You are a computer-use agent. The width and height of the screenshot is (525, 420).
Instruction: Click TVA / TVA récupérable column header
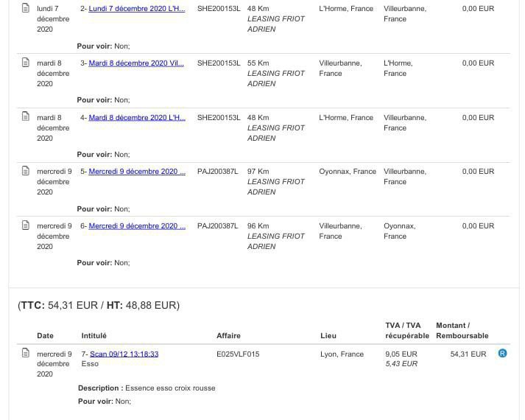pos(407,331)
